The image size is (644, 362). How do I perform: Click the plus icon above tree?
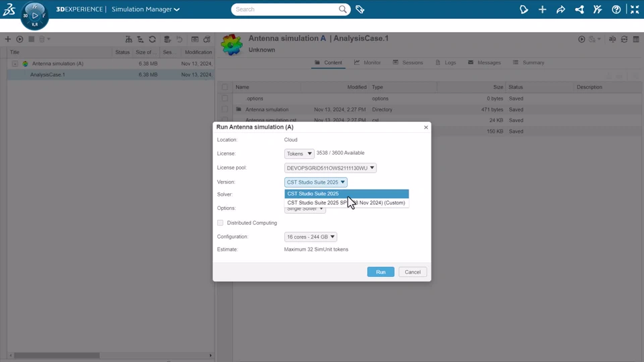tap(8, 39)
